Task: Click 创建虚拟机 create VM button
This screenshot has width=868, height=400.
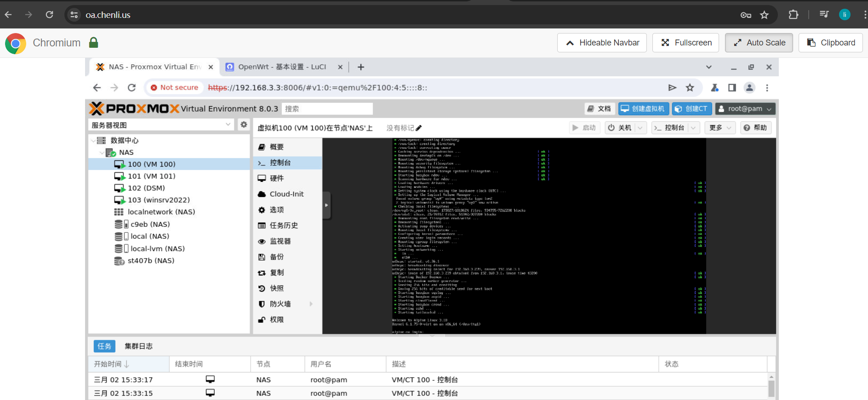Action: point(643,109)
